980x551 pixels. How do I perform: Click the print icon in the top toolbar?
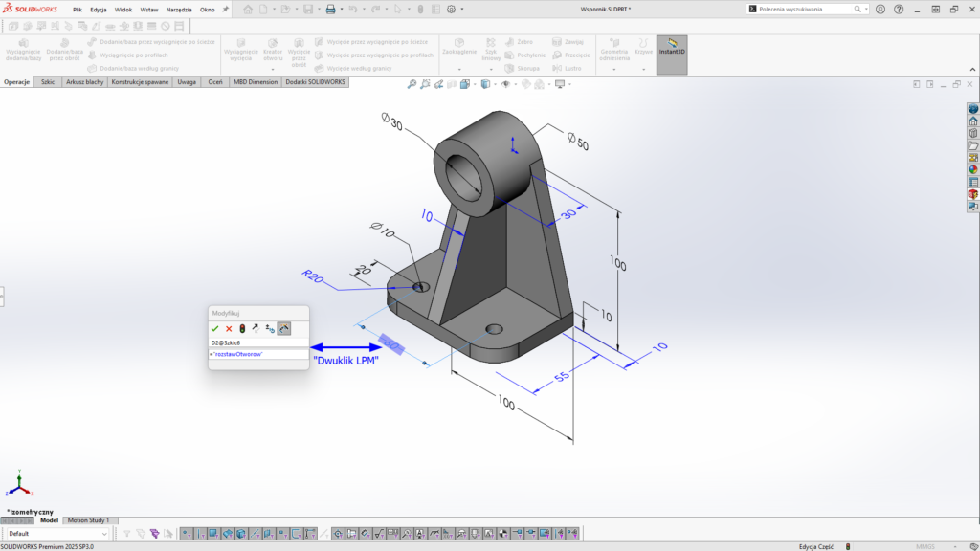coord(330,10)
